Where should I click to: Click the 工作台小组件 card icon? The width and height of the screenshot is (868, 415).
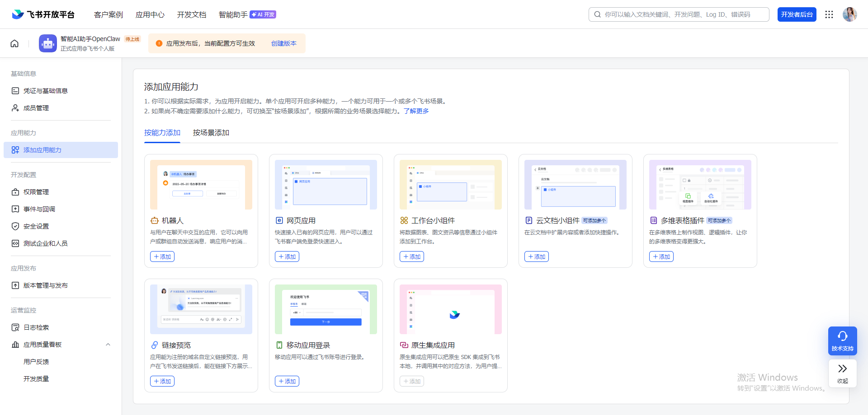point(404,220)
